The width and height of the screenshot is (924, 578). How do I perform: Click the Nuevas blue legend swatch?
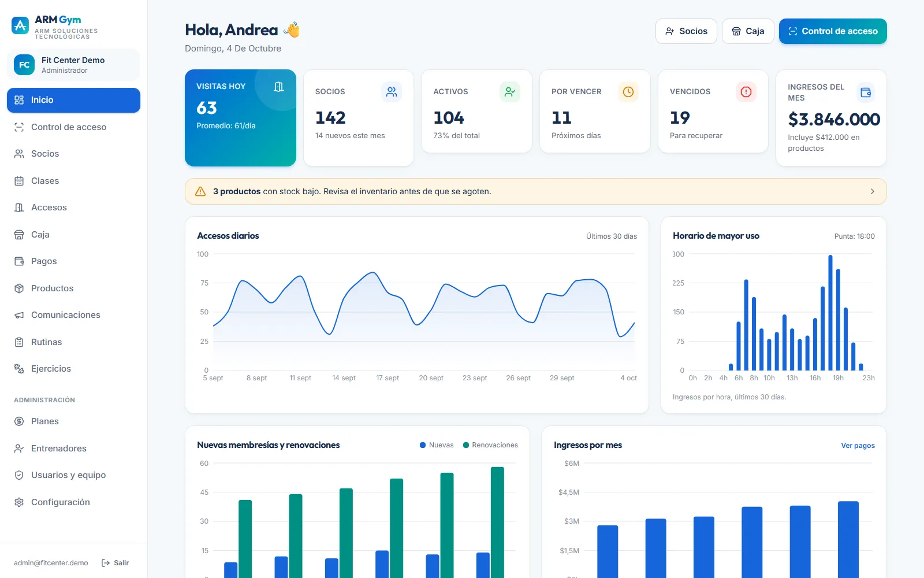coord(423,445)
